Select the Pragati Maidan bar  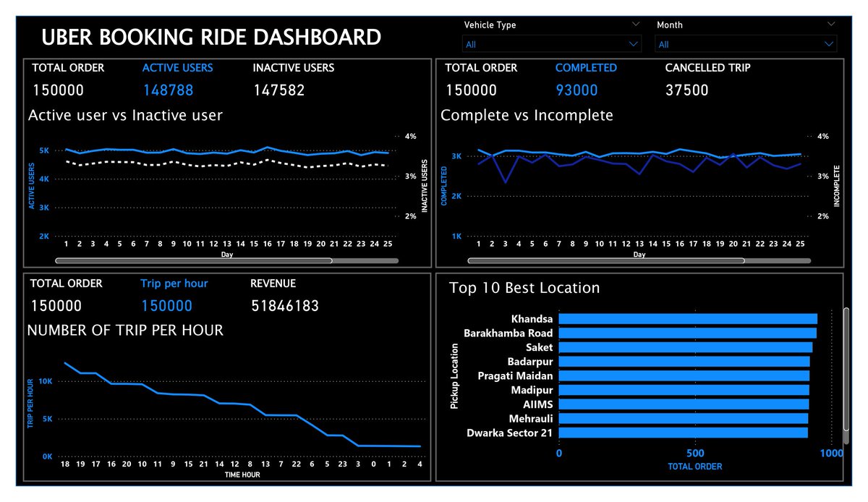[684, 375]
